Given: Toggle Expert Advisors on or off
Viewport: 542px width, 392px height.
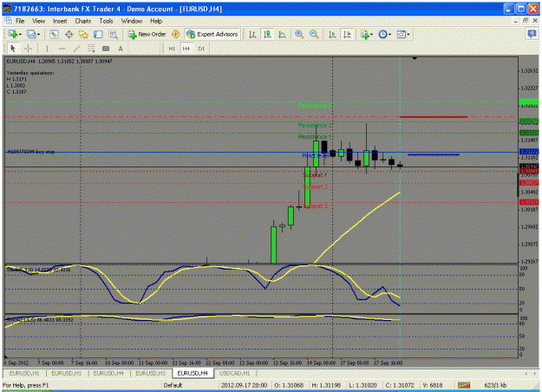Looking at the screenshot, I should [x=212, y=34].
